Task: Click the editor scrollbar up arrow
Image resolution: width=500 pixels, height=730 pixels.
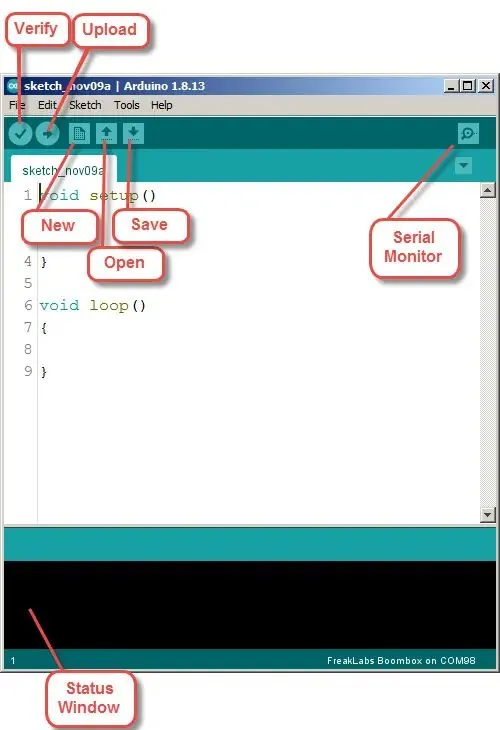Action: [487, 190]
